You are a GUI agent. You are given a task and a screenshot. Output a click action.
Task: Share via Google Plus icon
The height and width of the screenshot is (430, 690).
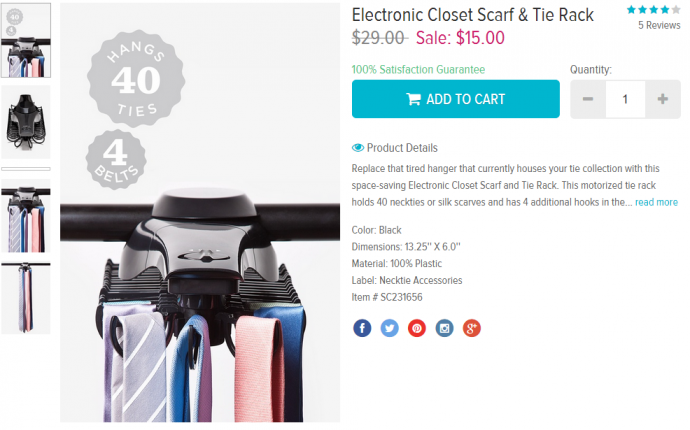tap(472, 328)
